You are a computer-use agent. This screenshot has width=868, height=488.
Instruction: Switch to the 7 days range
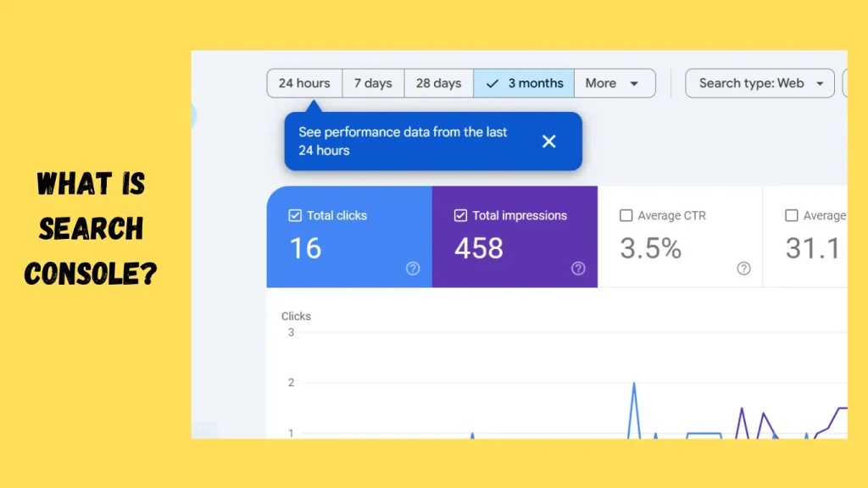tap(373, 83)
